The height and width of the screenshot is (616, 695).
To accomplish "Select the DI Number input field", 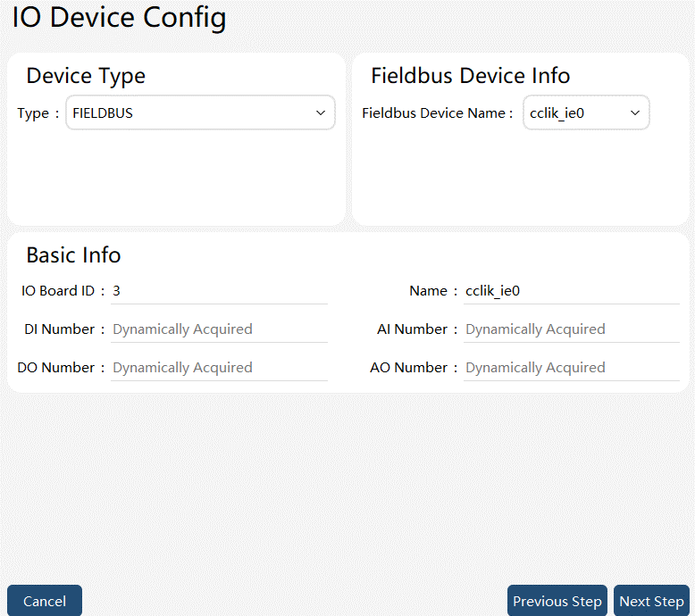I will pos(219,329).
